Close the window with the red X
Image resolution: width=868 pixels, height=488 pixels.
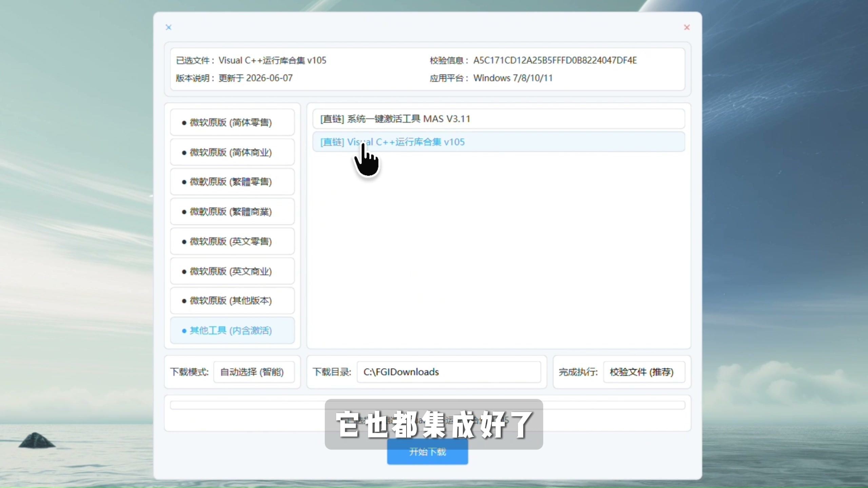pos(687,27)
